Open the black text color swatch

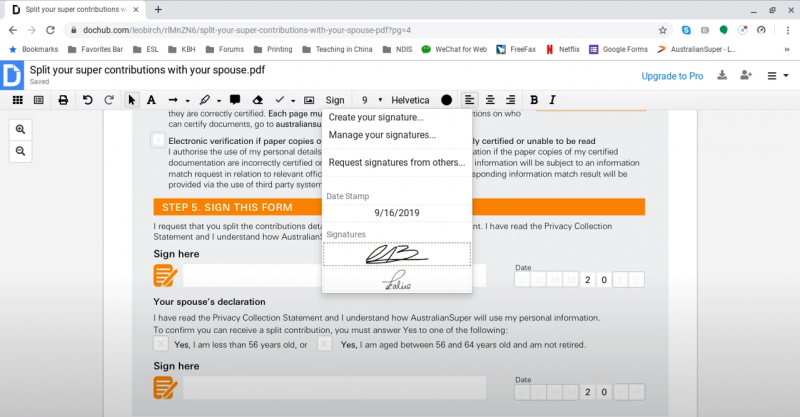pyautogui.click(x=446, y=100)
